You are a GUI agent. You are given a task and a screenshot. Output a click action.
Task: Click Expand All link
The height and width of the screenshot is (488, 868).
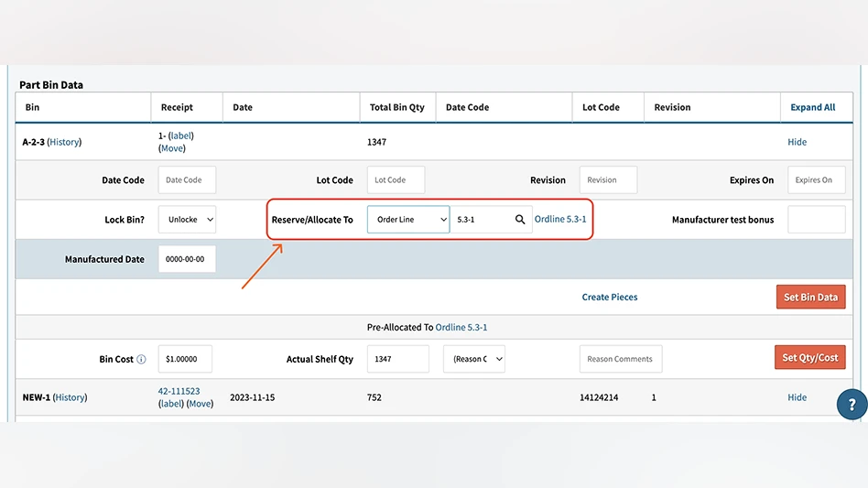pyautogui.click(x=813, y=107)
